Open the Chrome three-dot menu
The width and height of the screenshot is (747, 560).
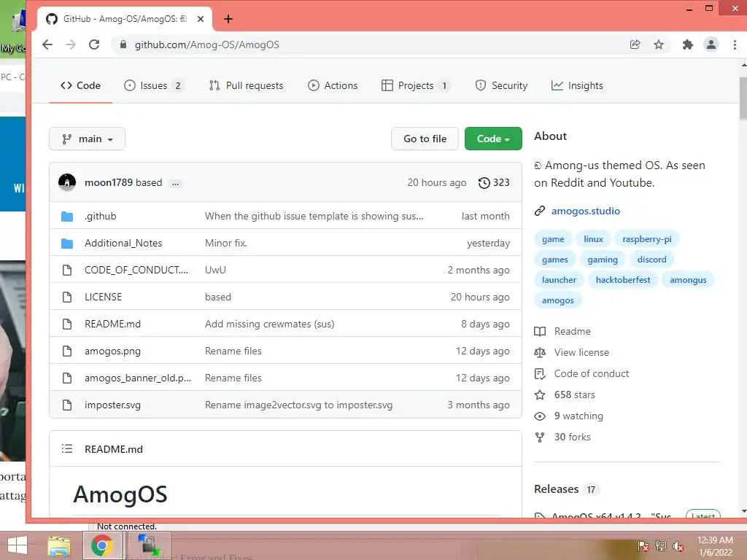tap(735, 44)
